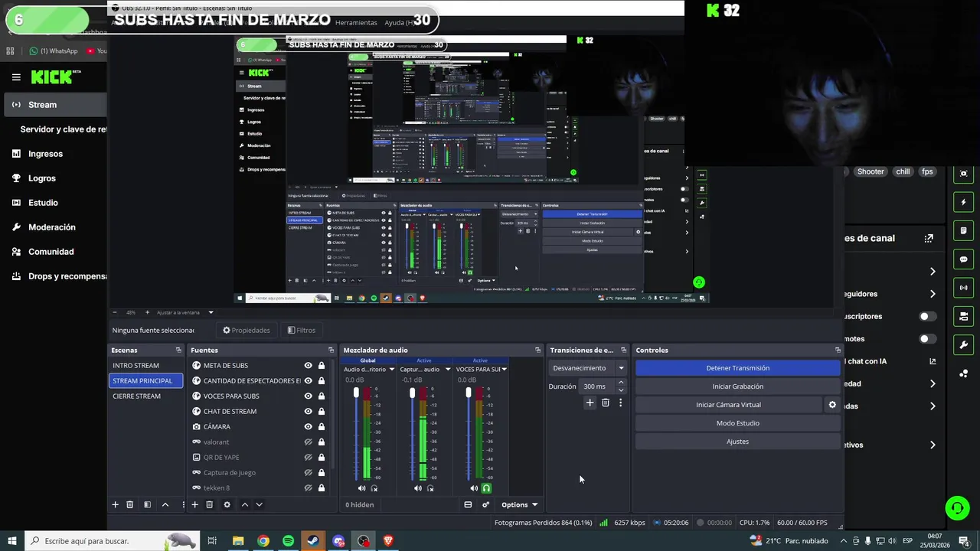Toggle monitoring headphone on VOCES PARA SUBS

[x=486, y=488]
